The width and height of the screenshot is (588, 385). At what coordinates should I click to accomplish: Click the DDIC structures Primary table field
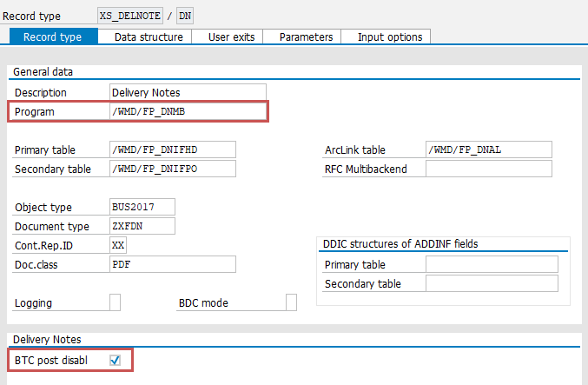click(x=492, y=264)
